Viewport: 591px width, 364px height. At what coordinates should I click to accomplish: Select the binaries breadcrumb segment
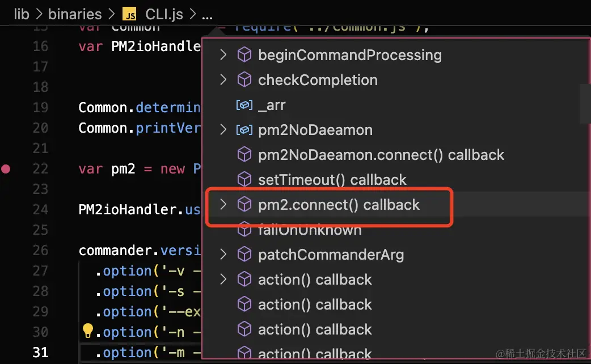(x=75, y=14)
